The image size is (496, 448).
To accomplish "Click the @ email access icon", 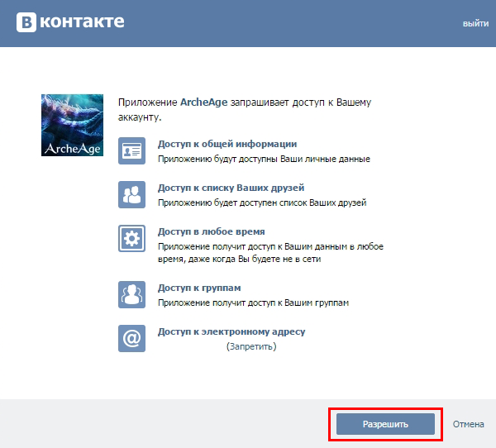I will pos(132,339).
